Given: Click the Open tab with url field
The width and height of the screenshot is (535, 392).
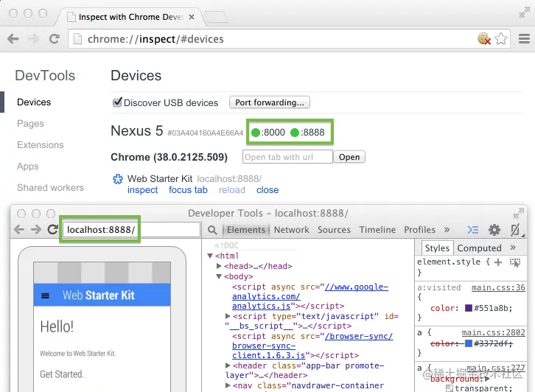Looking at the screenshot, I should click(x=287, y=157).
